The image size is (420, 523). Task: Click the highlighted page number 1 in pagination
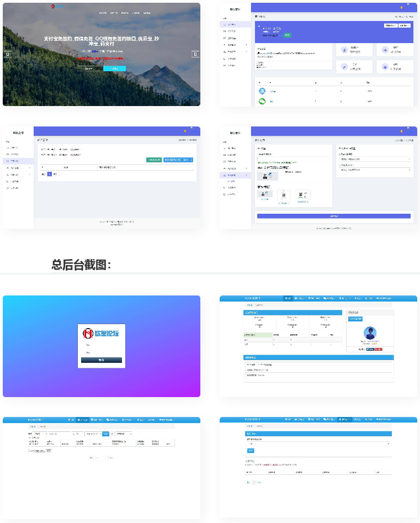tap(49, 174)
